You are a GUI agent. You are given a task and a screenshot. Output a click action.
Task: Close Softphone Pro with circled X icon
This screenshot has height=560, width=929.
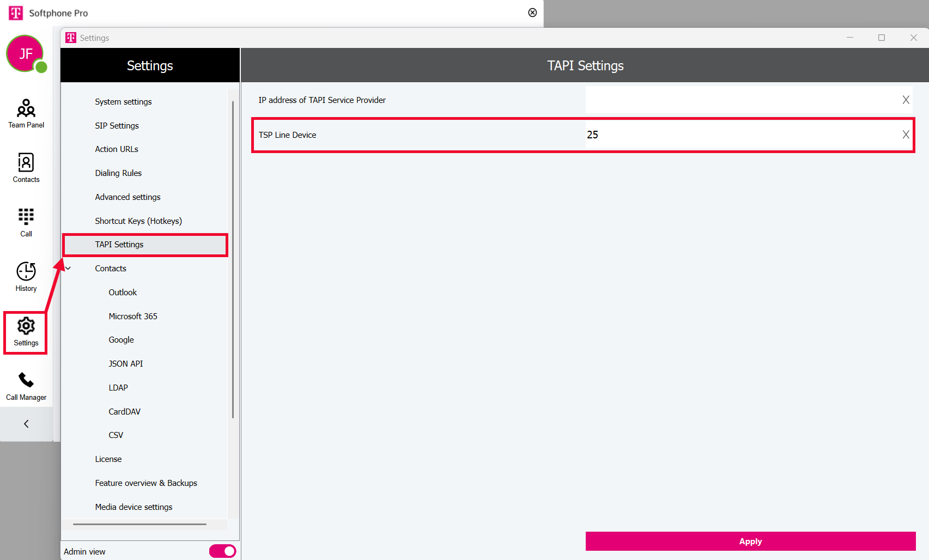[532, 13]
